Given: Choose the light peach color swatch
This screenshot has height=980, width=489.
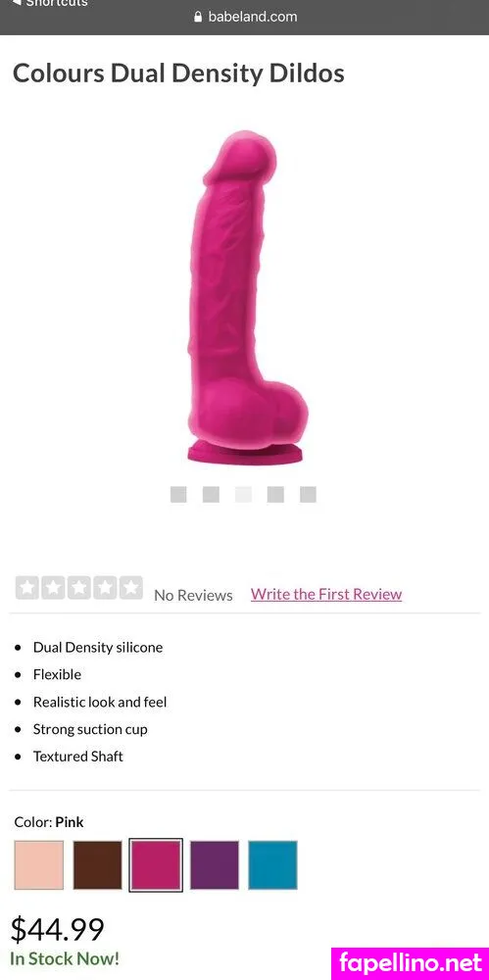Looking at the screenshot, I should click(x=39, y=865).
